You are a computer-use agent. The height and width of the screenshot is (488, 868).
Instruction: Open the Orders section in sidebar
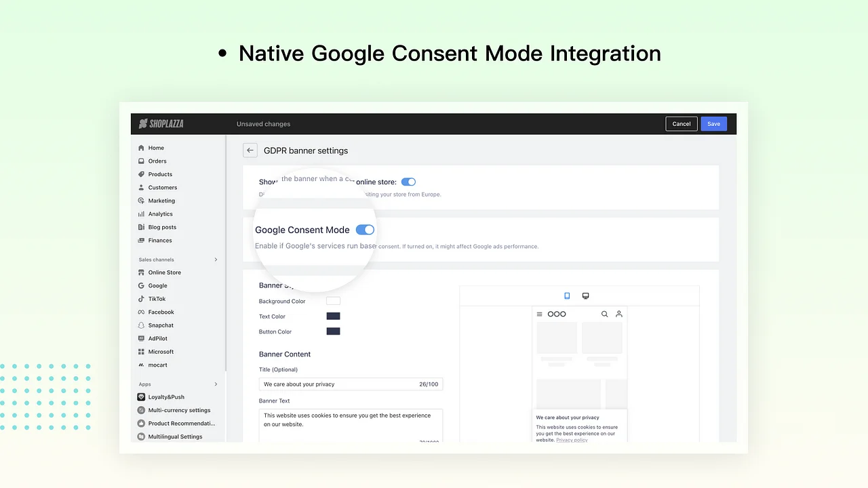tap(157, 161)
